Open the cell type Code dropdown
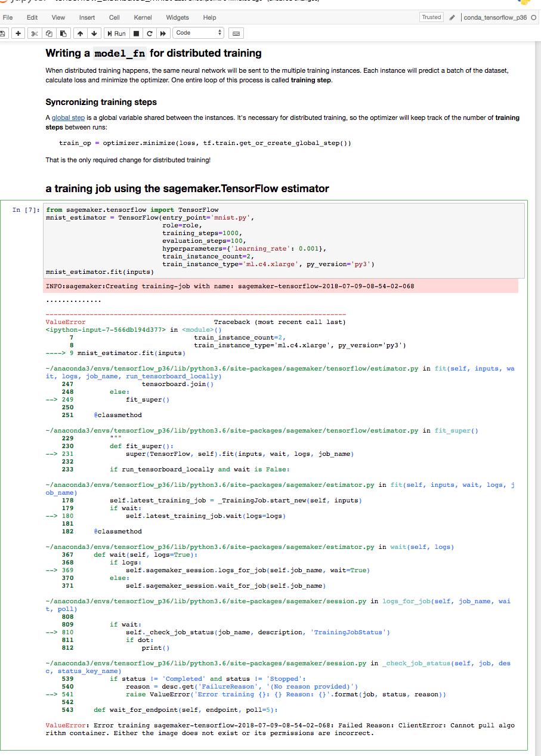This screenshot has width=541, height=756. click(199, 33)
